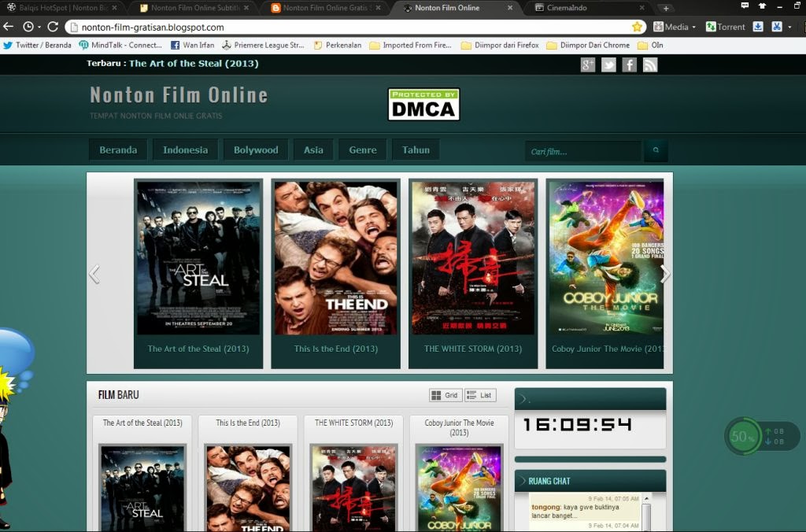806x532 pixels.
Task: Open the Asia menu item
Action: coord(313,150)
